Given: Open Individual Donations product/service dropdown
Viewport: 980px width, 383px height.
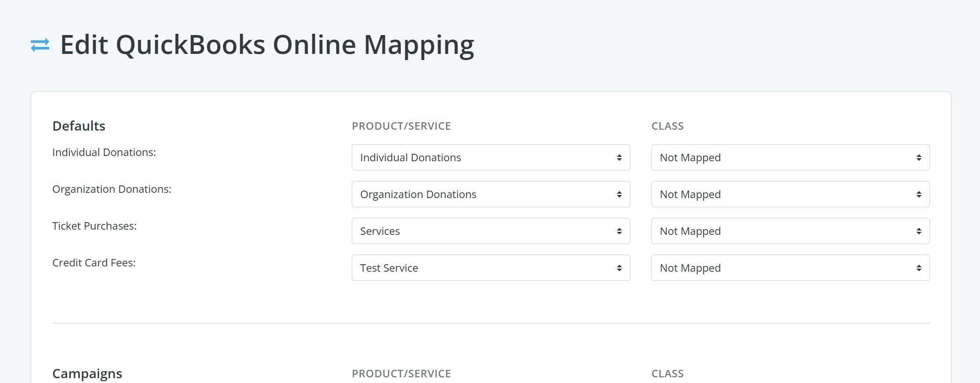Looking at the screenshot, I should (491, 157).
